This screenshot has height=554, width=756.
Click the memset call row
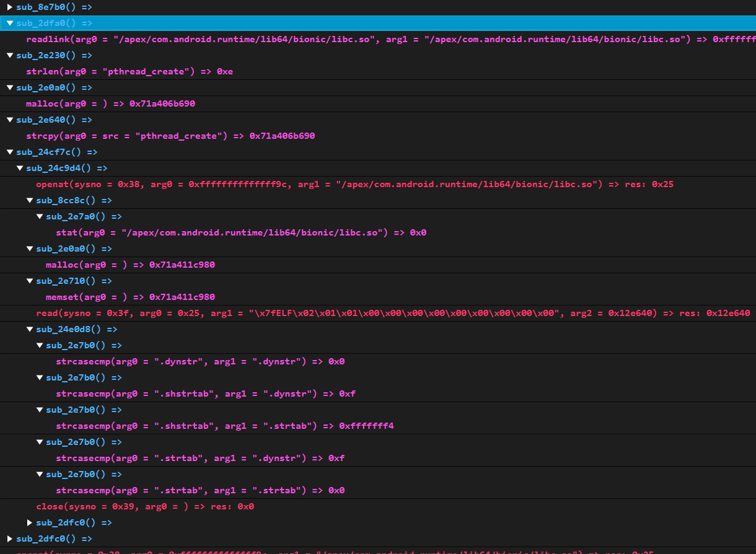pos(130,297)
